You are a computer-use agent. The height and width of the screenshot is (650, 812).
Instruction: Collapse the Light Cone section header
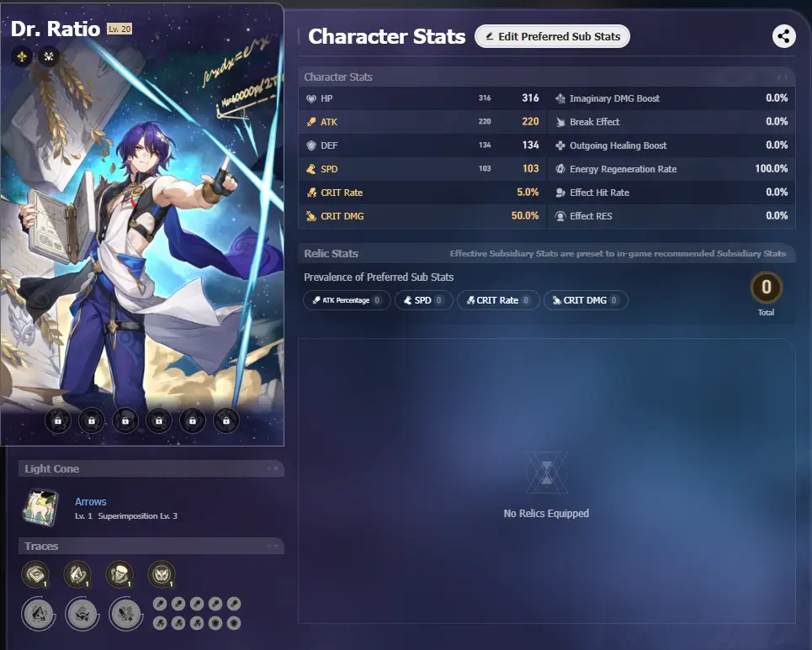tap(151, 469)
